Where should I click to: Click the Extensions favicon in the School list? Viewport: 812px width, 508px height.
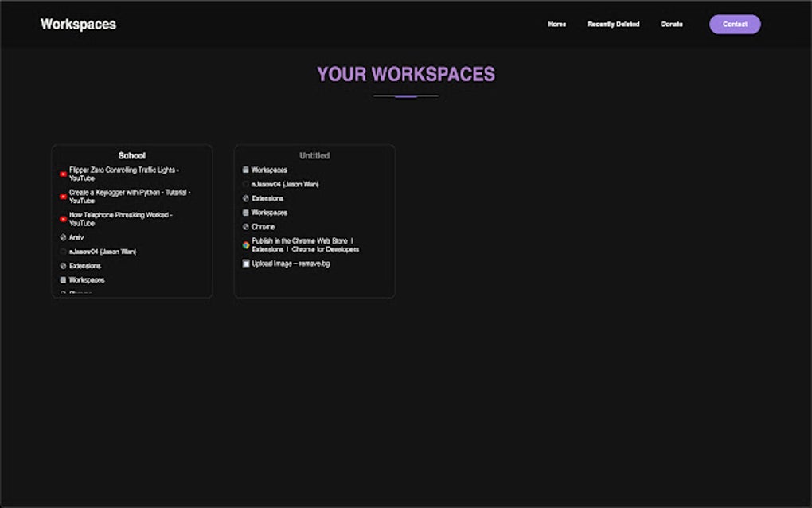coord(64,265)
